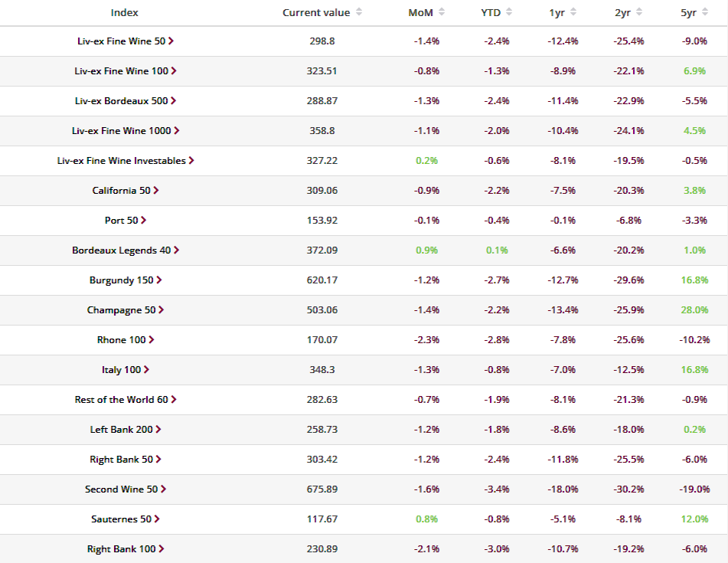Click the MoM column sort arrows
728x563 pixels.
point(442,12)
